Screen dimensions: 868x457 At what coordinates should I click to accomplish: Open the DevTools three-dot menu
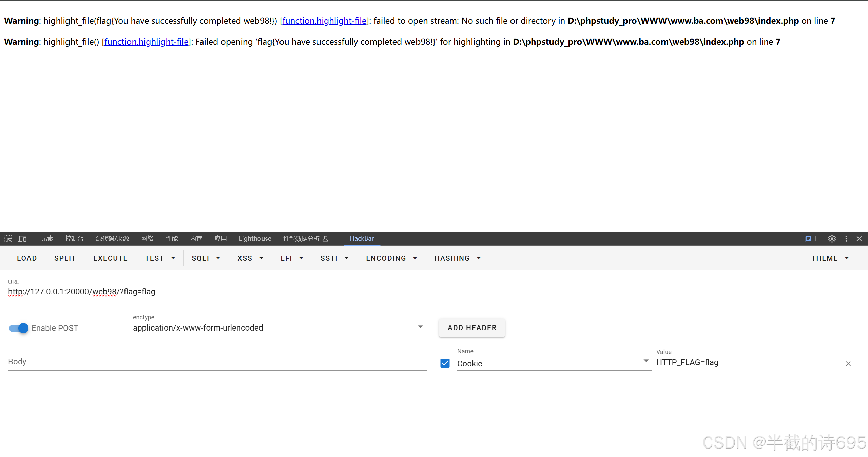pos(846,239)
